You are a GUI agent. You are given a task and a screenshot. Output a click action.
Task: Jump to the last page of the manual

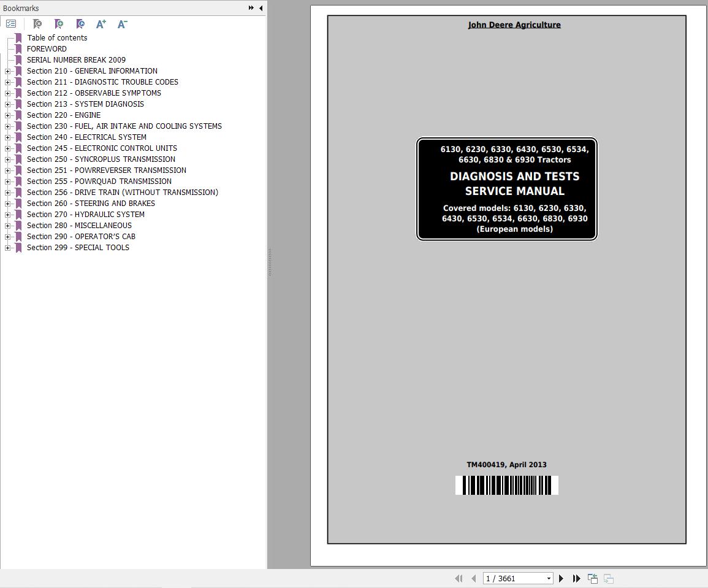pyautogui.click(x=576, y=578)
